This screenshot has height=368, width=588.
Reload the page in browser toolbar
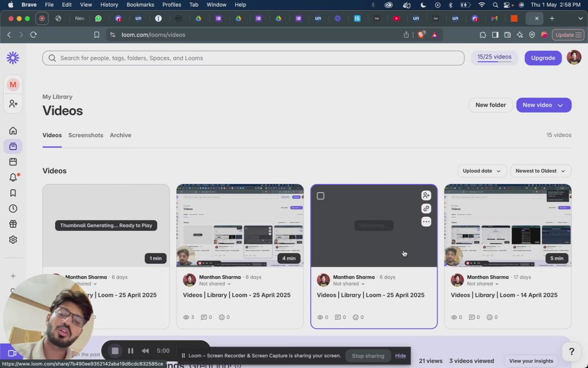pyautogui.click(x=33, y=35)
